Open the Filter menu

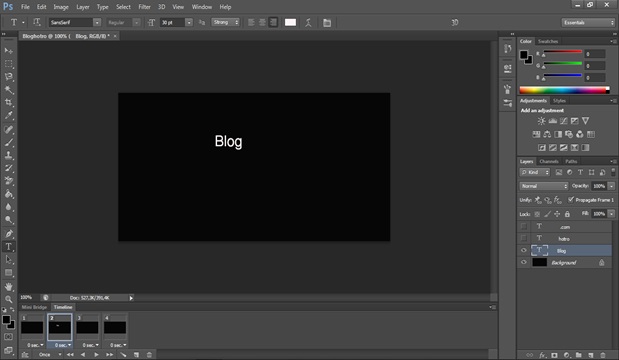click(x=144, y=7)
